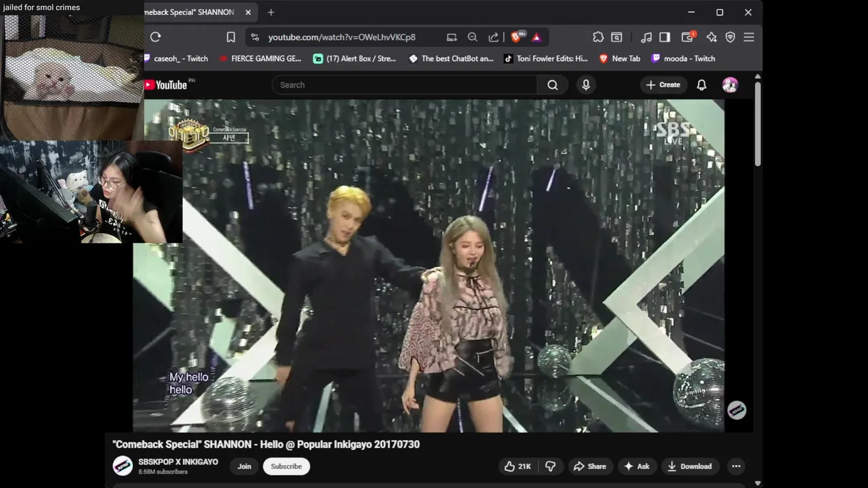Image resolution: width=868 pixels, height=488 pixels.
Task: Submit search with magnifier button
Action: [553, 85]
